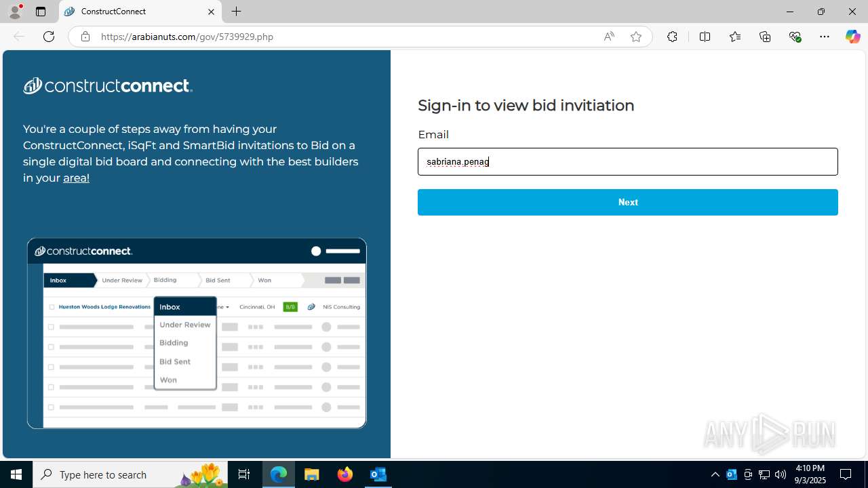Open Browser essentials icon

tap(795, 37)
